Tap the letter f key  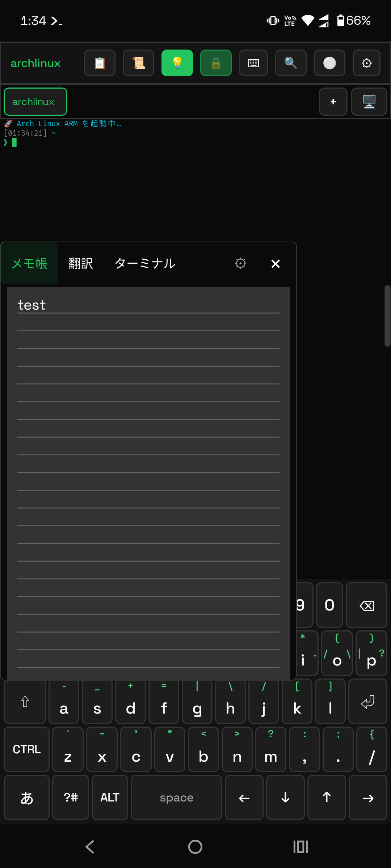point(164,702)
